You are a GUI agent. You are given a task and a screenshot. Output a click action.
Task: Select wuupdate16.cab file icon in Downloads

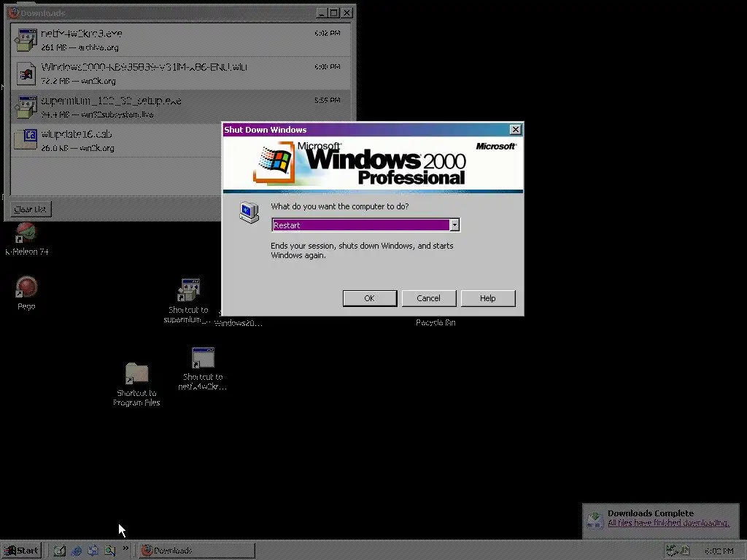tap(26, 140)
